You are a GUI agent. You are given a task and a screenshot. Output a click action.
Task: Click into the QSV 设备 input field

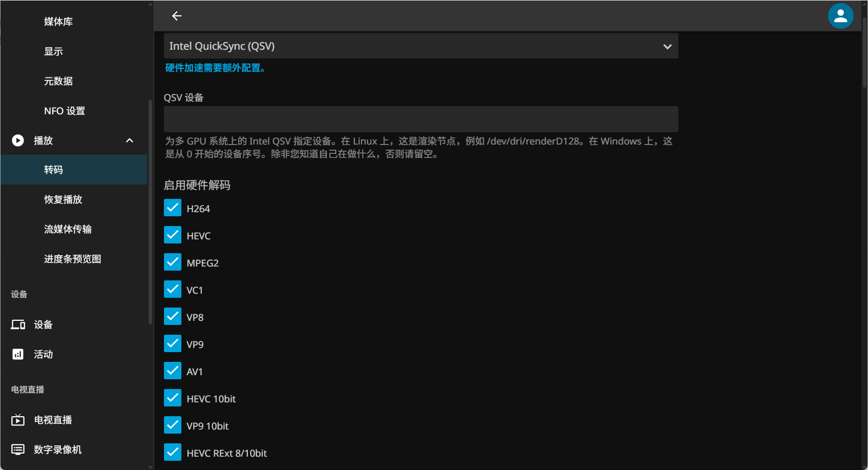(x=421, y=119)
